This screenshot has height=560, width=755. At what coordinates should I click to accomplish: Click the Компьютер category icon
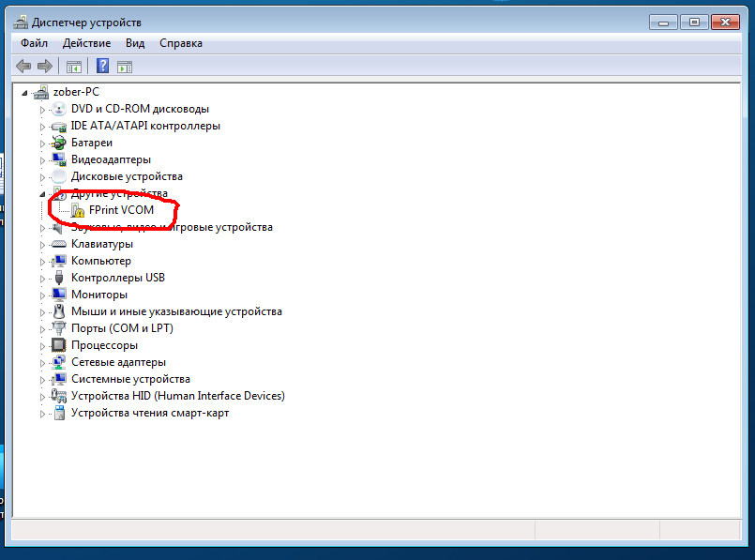[x=59, y=261]
